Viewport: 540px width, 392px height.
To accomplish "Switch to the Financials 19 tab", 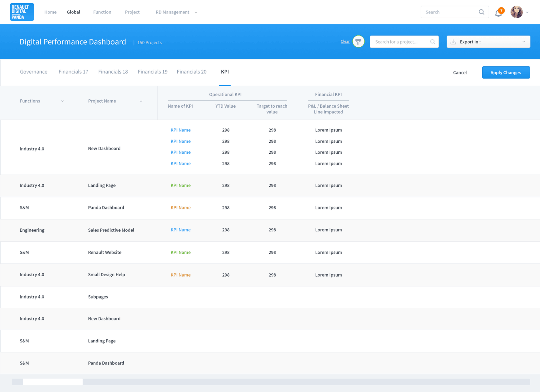I will click(153, 72).
